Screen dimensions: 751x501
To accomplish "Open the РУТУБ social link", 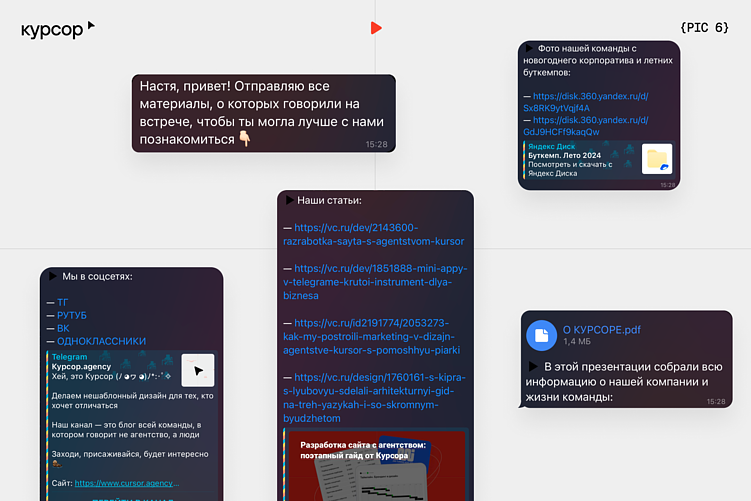I will tap(72, 315).
